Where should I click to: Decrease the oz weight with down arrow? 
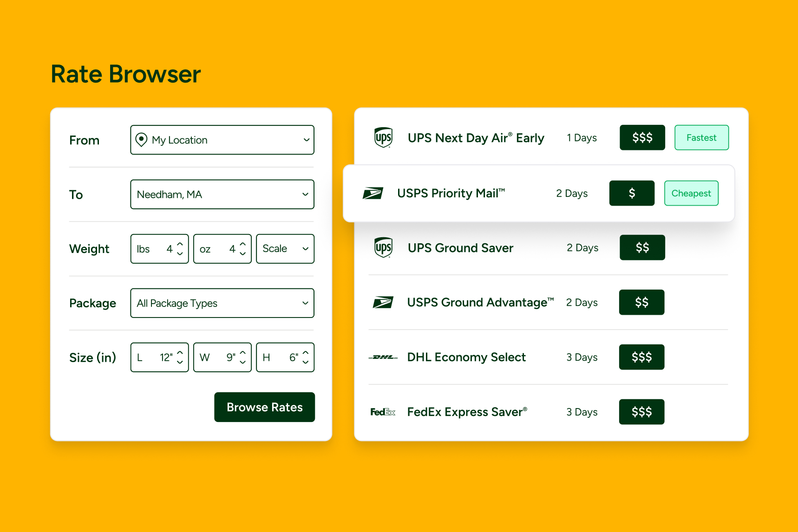(x=242, y=253)
